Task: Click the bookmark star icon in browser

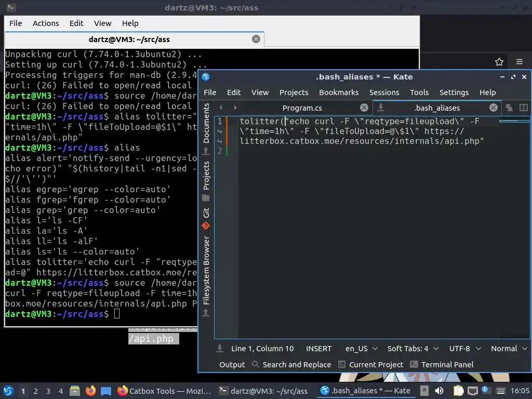Action: (x=499, y=62)
